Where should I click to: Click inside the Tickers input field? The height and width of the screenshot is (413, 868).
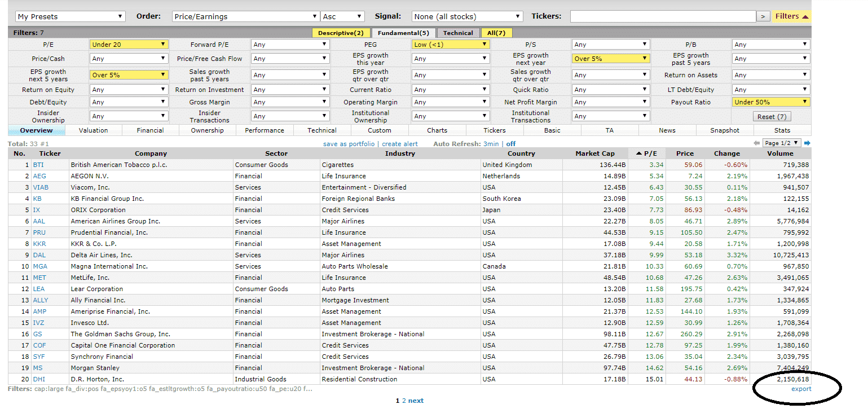click(x=662, y=16)
